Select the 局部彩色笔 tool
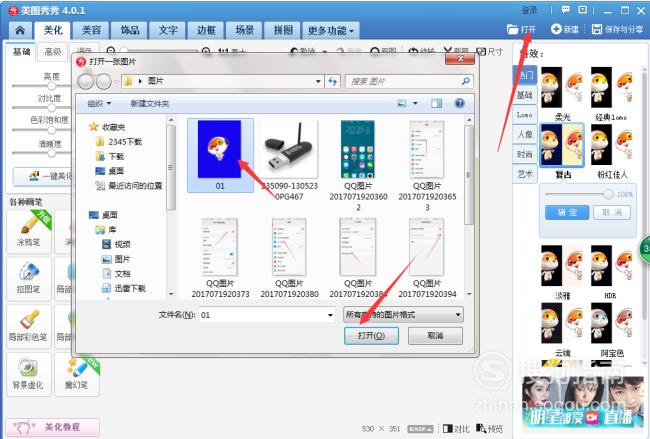This screenshot has height=439, width=650. tap(29, 326)
